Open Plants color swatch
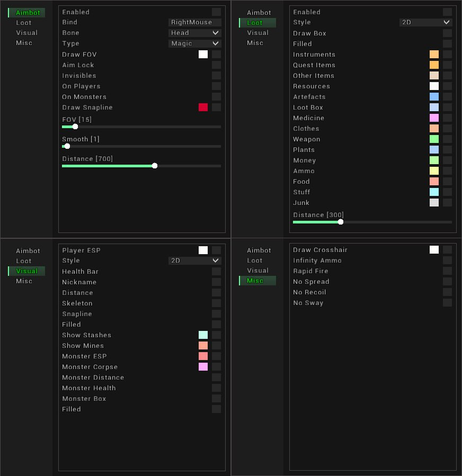The height and width of the screenshot is (476, 462). coord(434,149)
